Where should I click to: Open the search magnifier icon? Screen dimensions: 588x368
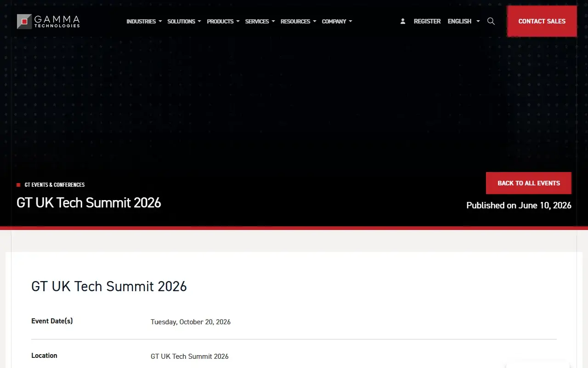click(x=491, y=21)
